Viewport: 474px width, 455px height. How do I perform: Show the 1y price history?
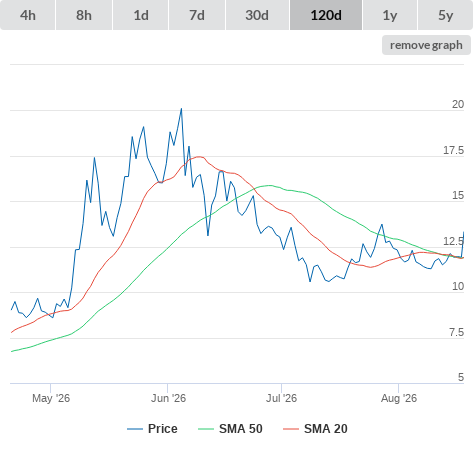pyautogui.click(x=390, y=15)
